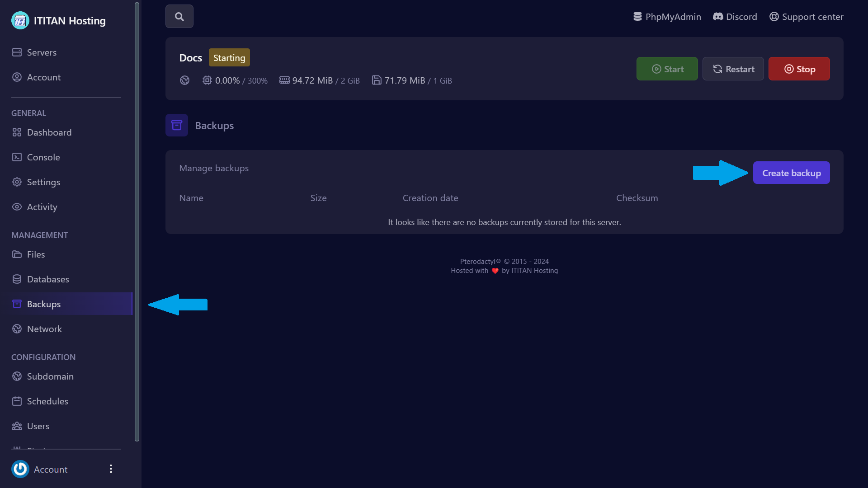The height and width of the screenshot is (488, 868).
Task: Select Databases in sidebar
Action: pyautogui.click(x=47, y=279)
